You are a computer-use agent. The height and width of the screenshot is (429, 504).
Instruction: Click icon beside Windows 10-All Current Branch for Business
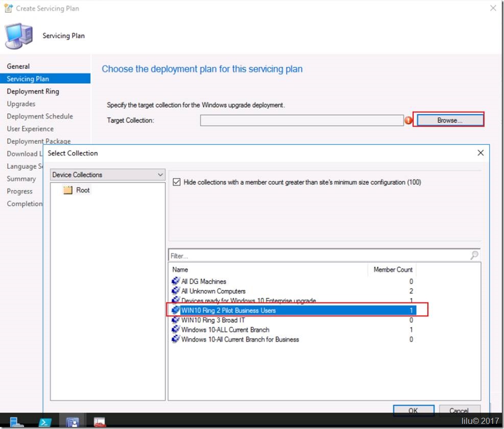[x=176, y=339]
